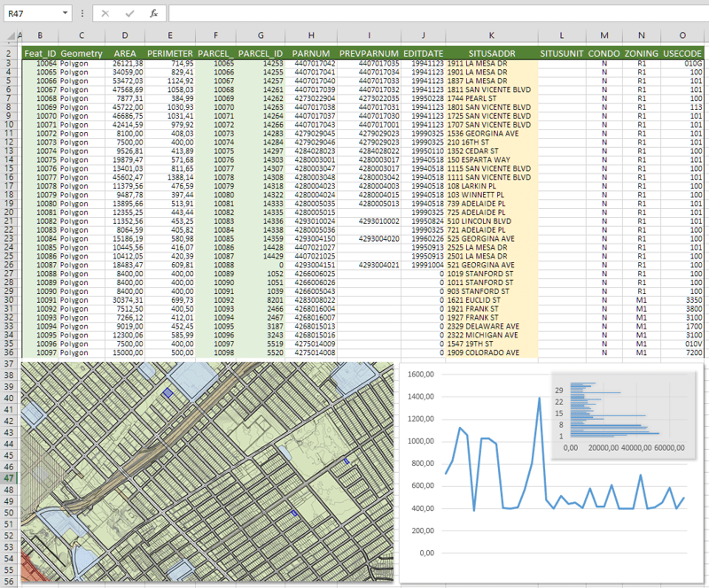Click into the empty formula bar field

(x=434, y=14)
